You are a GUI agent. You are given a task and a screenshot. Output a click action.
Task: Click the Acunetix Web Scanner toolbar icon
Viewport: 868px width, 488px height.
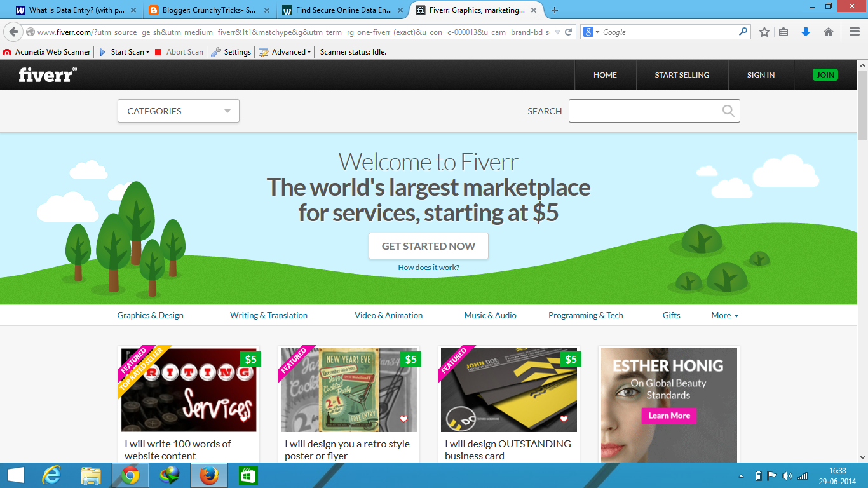[x=7, y=52]
